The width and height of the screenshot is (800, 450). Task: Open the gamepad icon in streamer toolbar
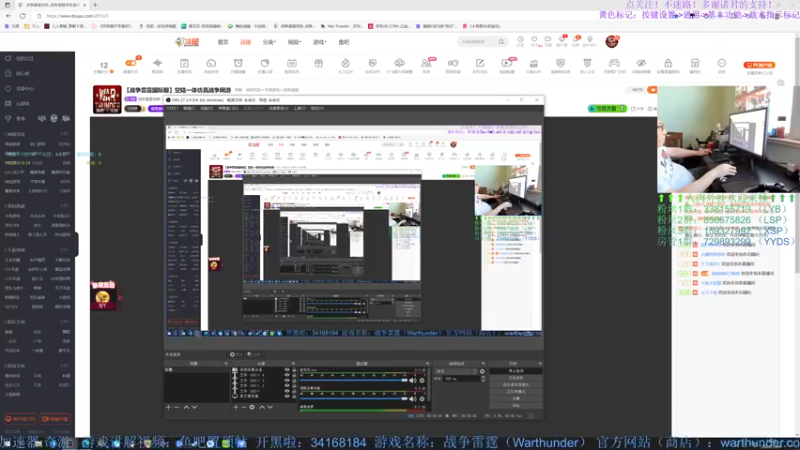(614, 63)
